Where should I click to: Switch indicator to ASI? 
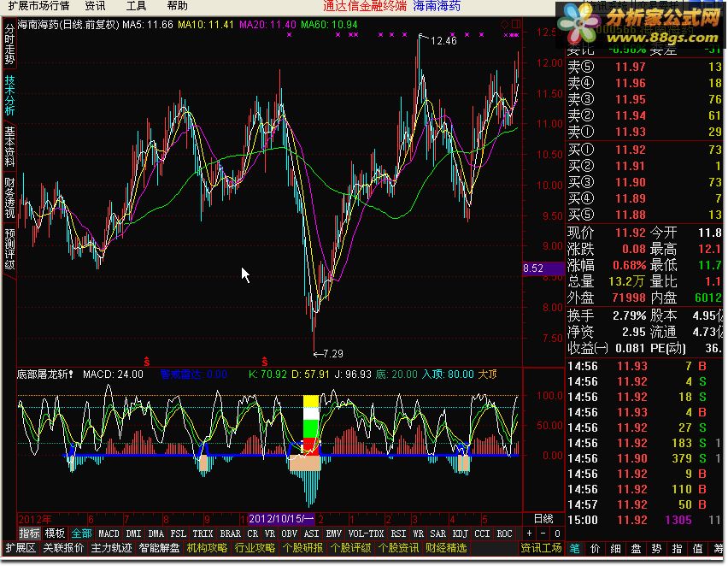pyautogui.click(x=312, y=534)
